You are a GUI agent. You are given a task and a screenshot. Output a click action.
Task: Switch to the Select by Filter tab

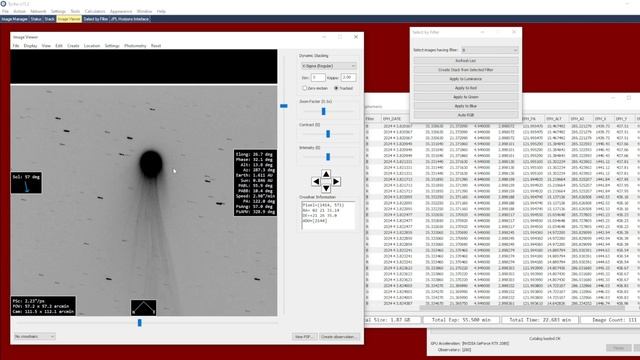[x=96, y=19]
